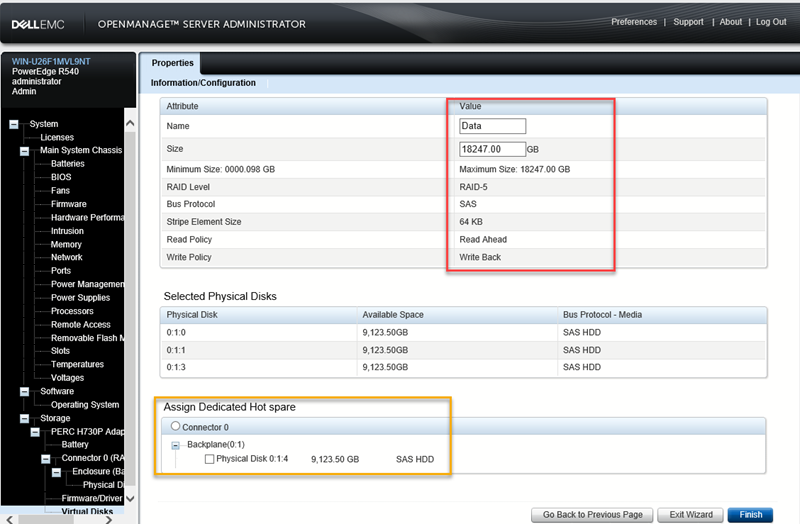Collapse the Software tree node

(25, 392)
